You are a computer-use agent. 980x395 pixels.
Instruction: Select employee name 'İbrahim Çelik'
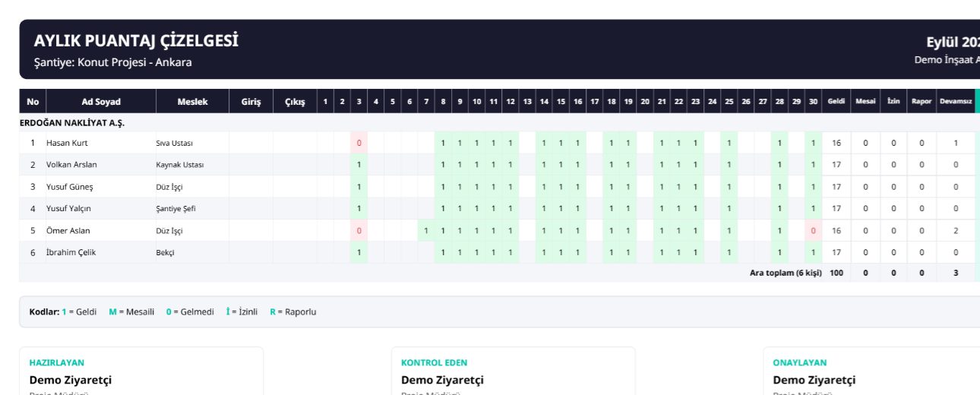[x=71, y=253]
